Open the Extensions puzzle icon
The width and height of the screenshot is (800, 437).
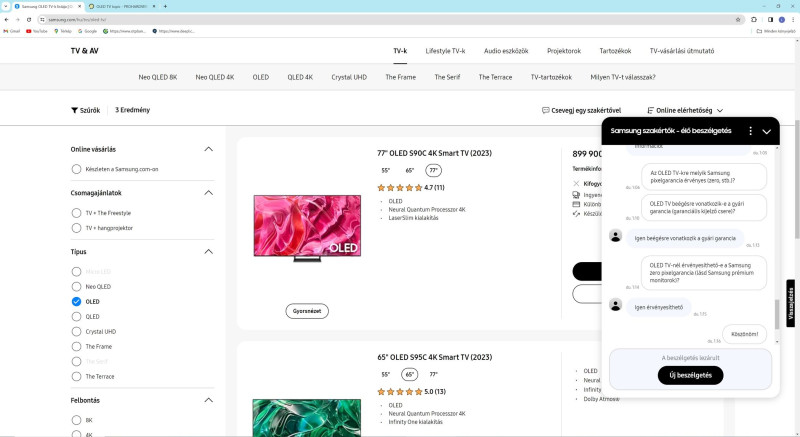click(754, 19)
